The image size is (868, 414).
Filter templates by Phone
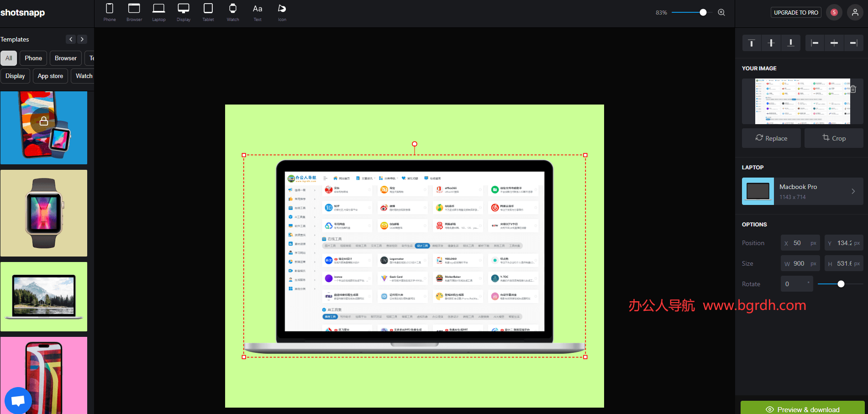33,58
